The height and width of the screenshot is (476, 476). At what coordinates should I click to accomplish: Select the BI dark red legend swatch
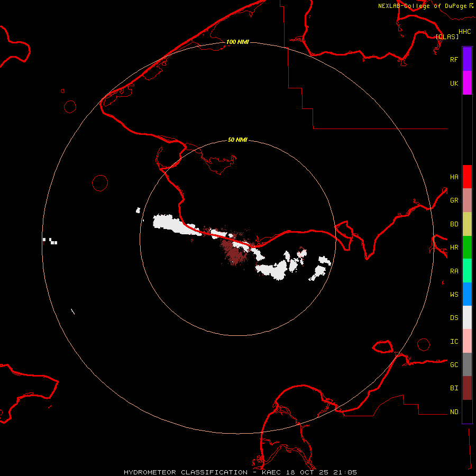pyautogui.click(x=467, y=388)
